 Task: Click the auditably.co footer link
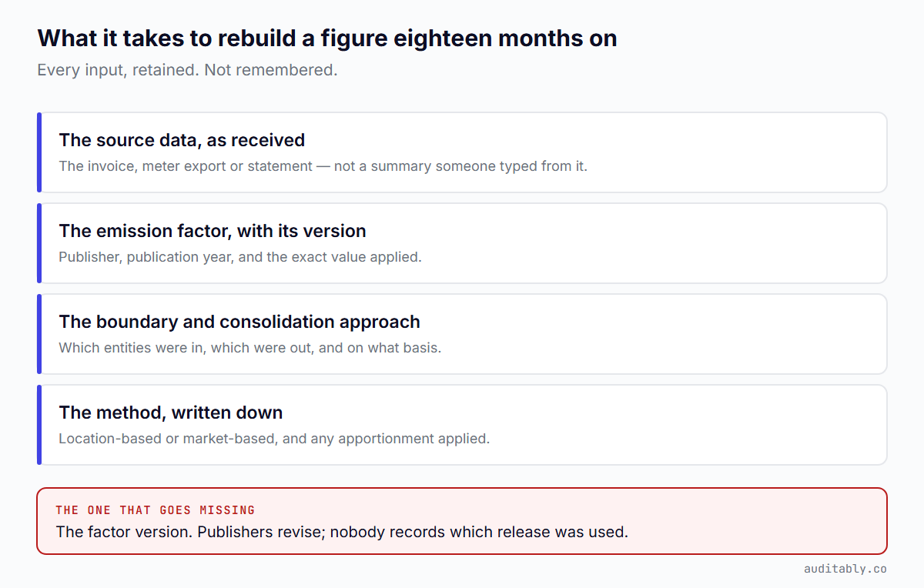click(845, 570)
